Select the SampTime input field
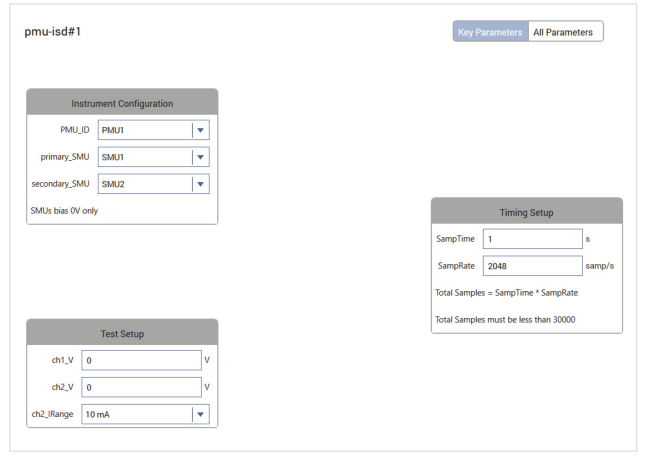Image resolution: width=645 pixels, height=459 pixels. [532, 239]
